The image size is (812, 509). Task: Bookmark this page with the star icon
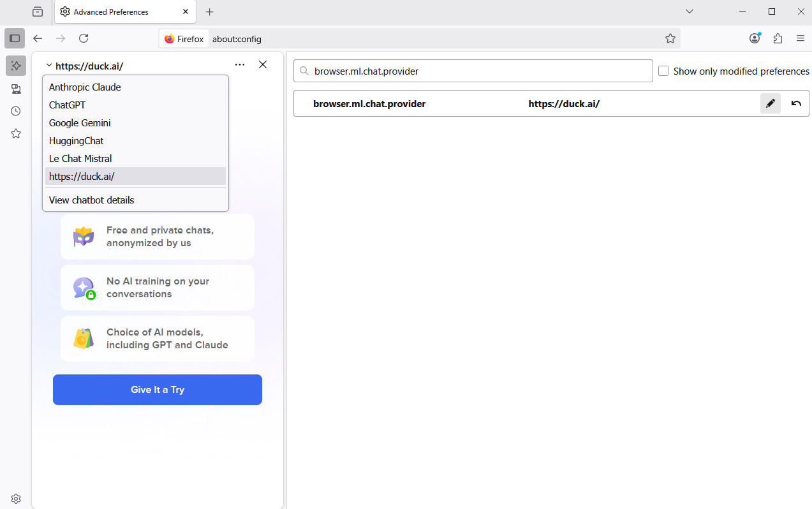click(x=670, y=38)
